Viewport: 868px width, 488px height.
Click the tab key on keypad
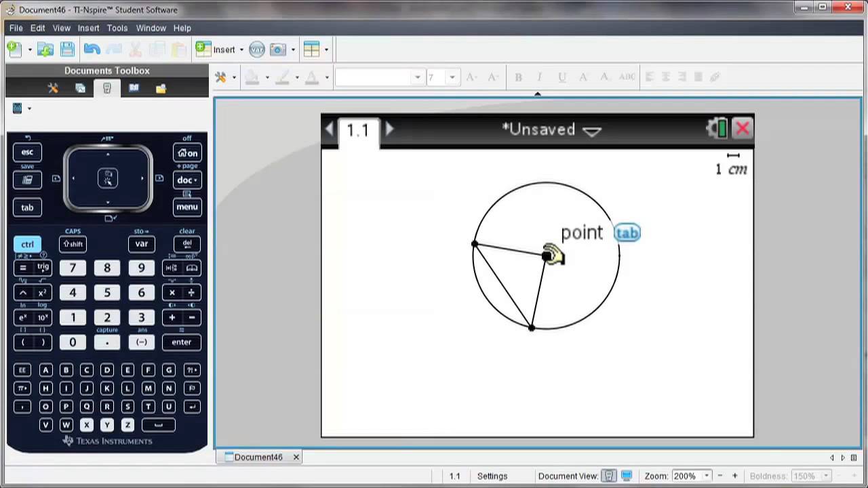click(x=27, y=207)
